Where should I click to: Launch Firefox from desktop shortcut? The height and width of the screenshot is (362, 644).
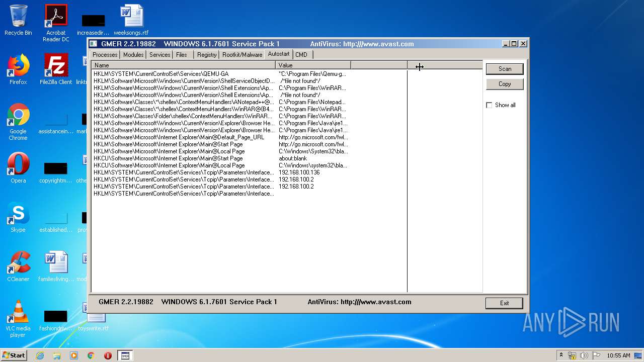[x=18, y=69]
